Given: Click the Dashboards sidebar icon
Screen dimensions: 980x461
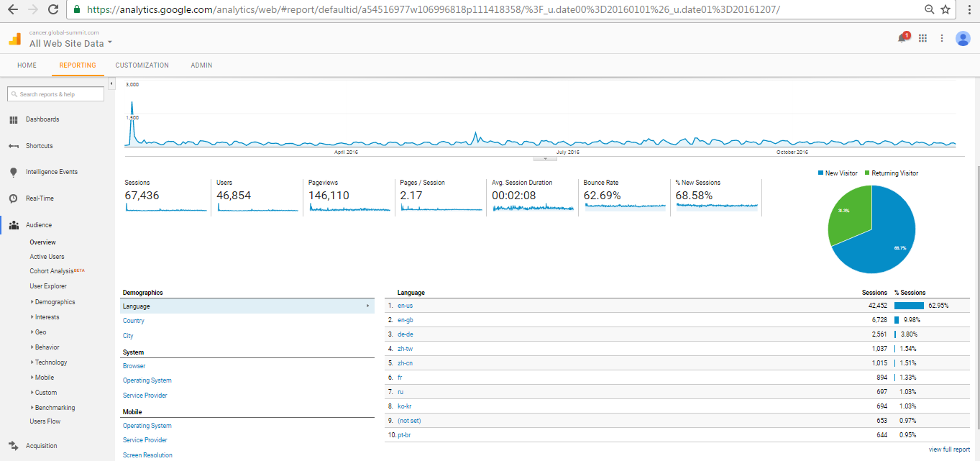Looking at the screenshot, I should [x=13, y=119].
